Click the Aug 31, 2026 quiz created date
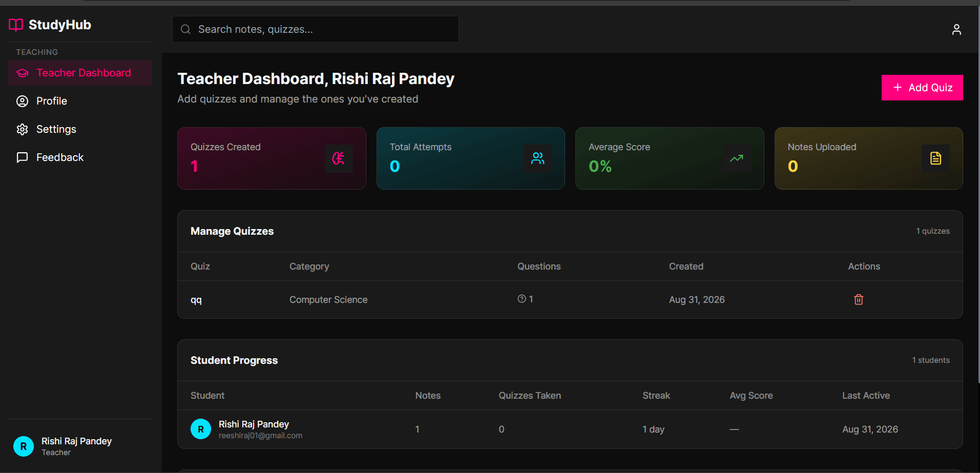Image resolution: width=980 pixels, height=473 pixels. [x=697, y=300]
